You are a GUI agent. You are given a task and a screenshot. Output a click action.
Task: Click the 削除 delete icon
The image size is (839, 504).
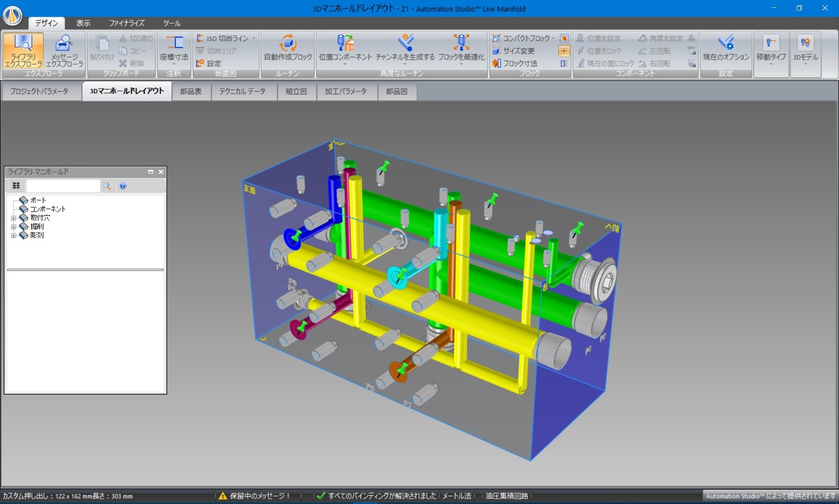pos(123,63)
